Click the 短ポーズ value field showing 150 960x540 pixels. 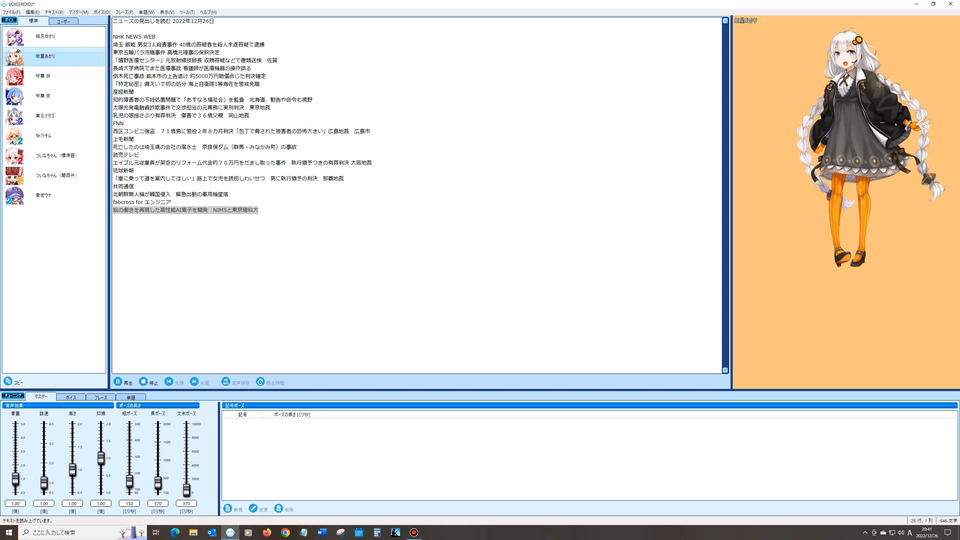129,503
